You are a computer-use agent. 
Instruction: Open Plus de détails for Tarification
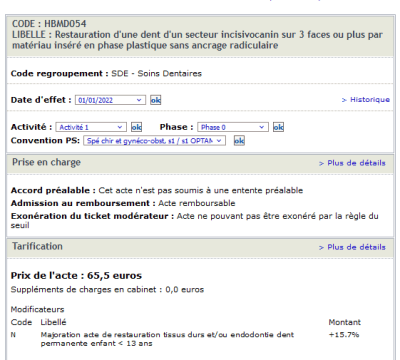(352, 247)
